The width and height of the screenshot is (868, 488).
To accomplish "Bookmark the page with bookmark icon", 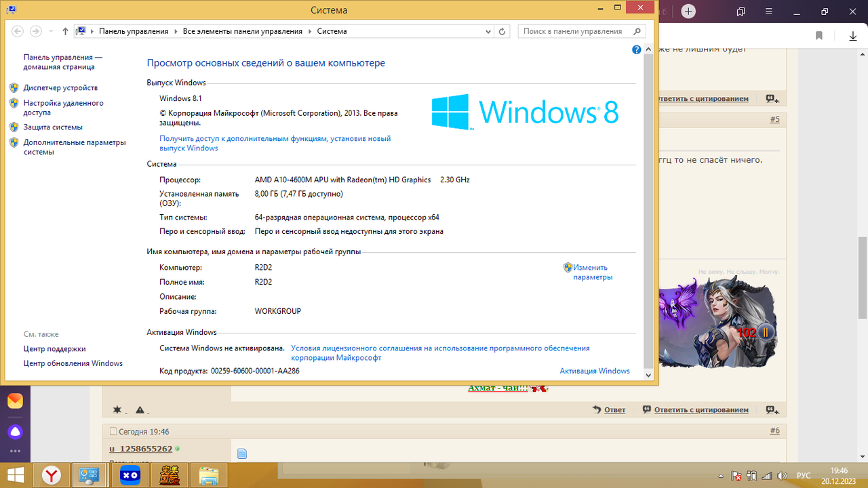I will coord(819,36).
